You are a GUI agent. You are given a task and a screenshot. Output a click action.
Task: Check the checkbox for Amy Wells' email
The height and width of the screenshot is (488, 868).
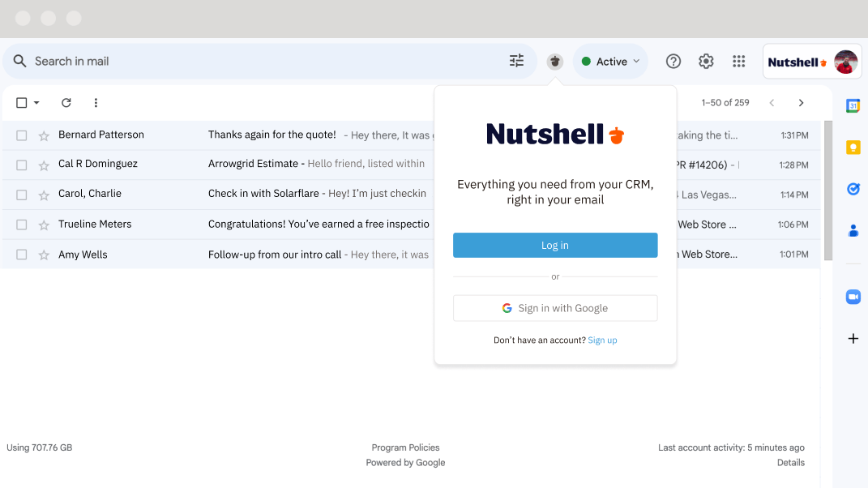pos(21,254)
